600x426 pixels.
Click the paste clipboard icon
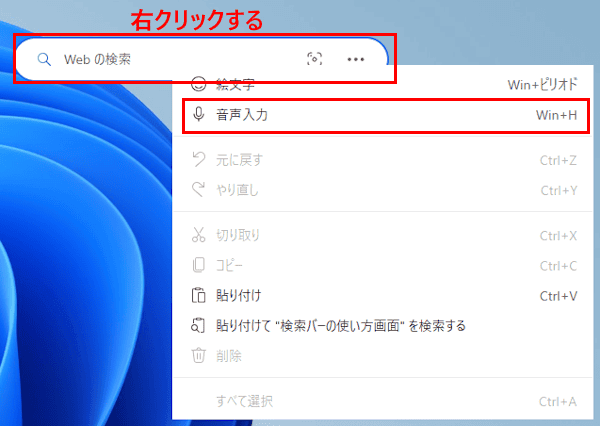199,295
